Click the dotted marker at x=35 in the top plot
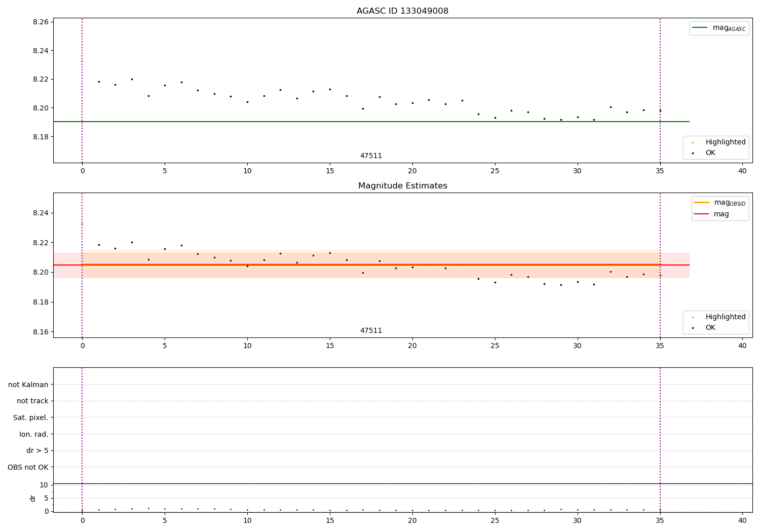 click(x=660, y=91)
